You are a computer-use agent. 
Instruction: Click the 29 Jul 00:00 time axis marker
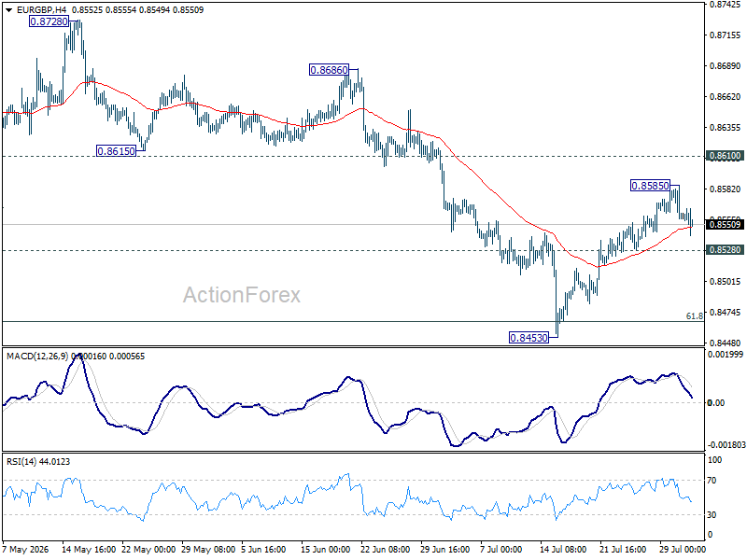pos(683,550)
